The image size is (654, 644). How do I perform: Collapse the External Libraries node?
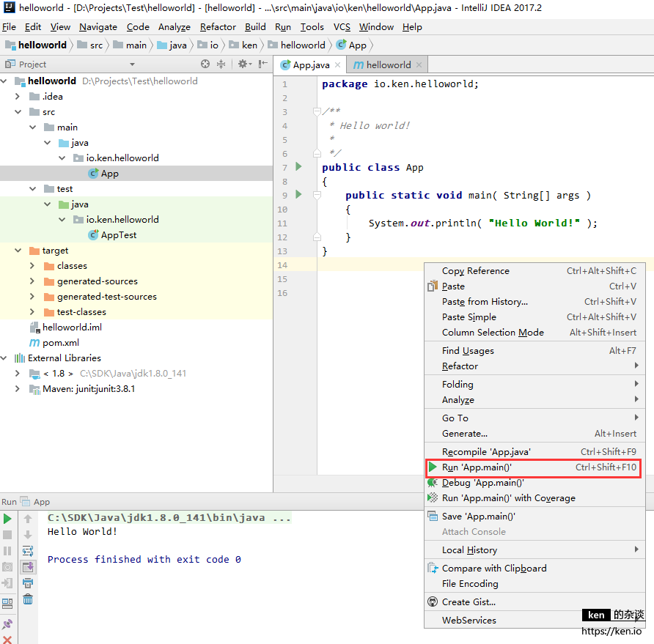coord(4,358)
